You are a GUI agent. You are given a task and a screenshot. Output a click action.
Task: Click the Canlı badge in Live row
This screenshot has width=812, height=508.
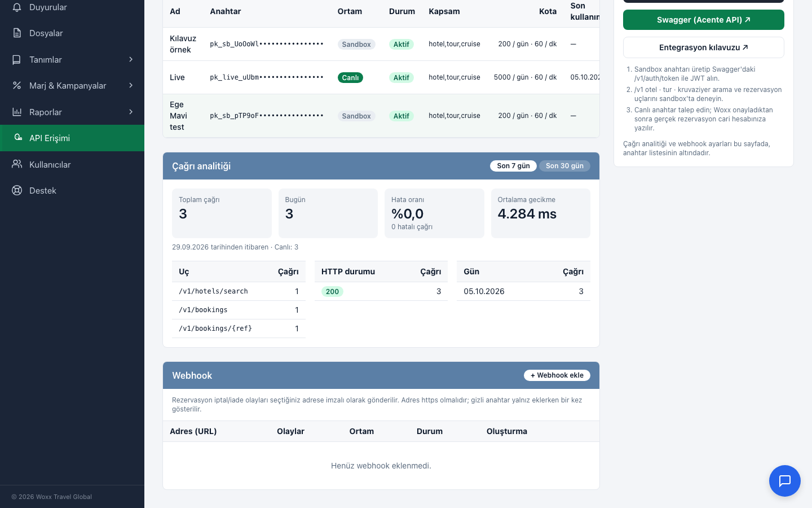350,78
